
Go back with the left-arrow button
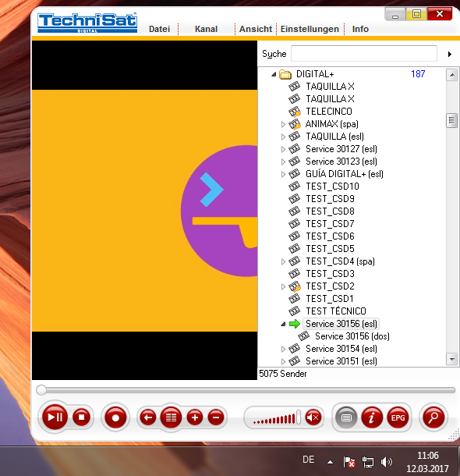point(148,417)
